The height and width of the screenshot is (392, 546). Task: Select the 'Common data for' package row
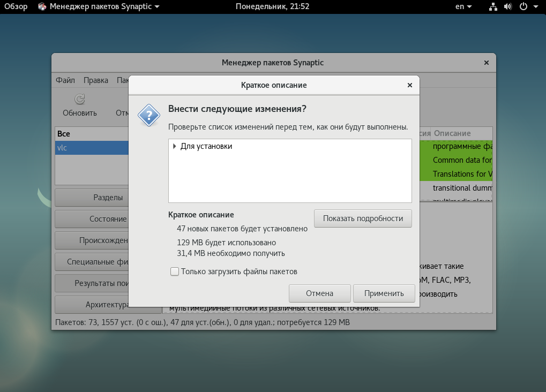coord(456,160)
